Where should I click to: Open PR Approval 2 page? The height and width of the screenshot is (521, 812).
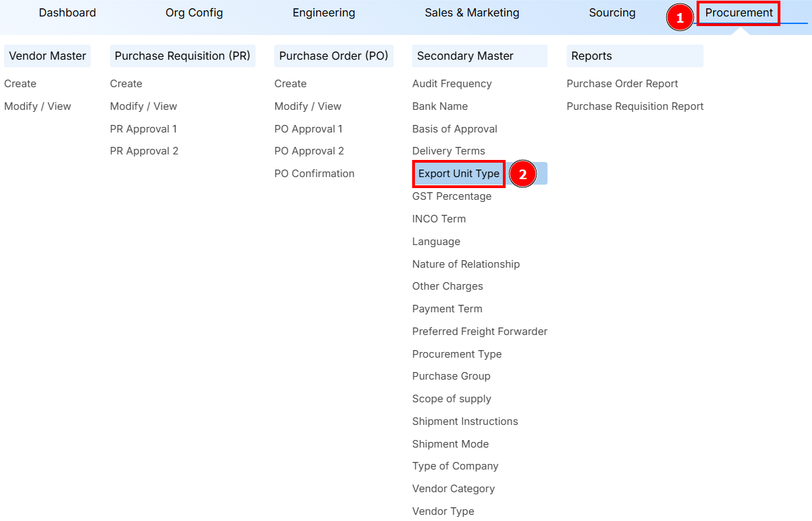[x=144, y=150]
